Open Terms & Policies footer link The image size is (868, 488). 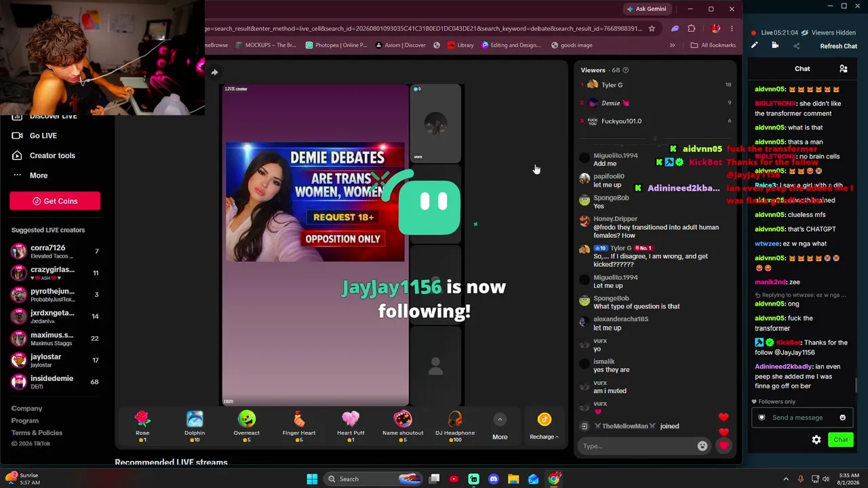tap(37, 433)
